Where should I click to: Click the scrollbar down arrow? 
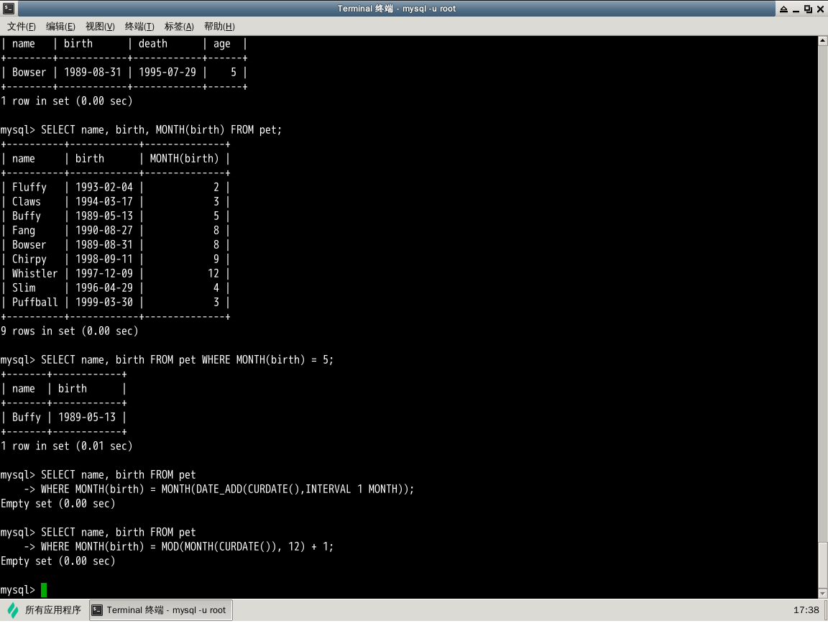click(x=823, y=593)
